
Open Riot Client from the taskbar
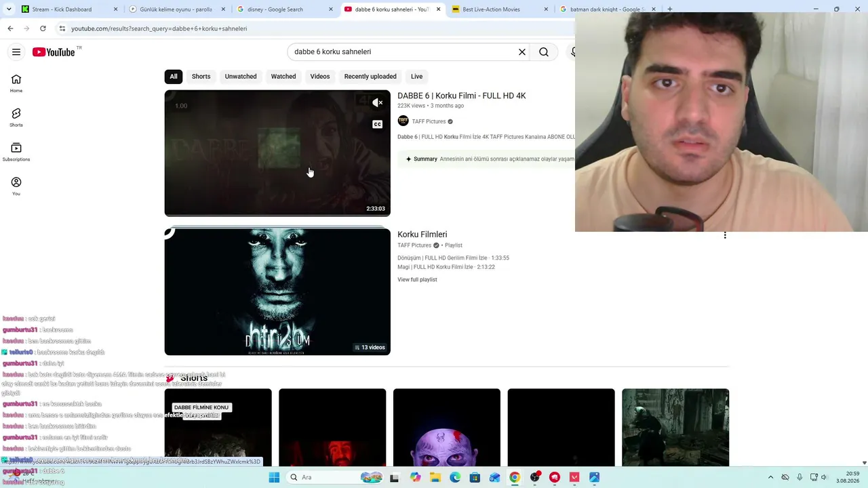pos(555,477)
